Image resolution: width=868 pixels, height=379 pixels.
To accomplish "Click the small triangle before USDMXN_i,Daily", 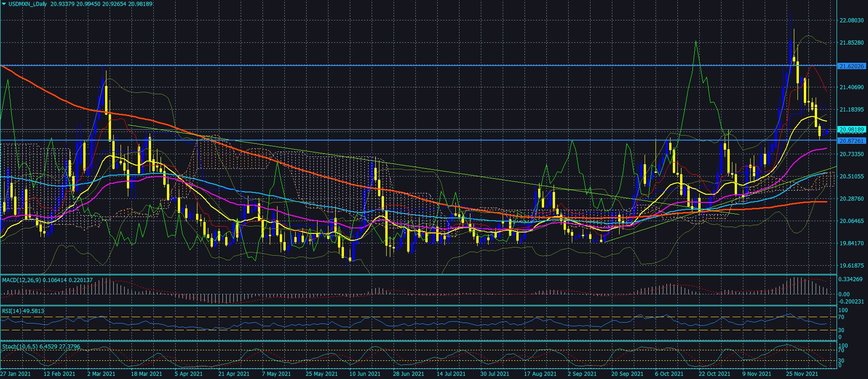I will tap(4, 4).
